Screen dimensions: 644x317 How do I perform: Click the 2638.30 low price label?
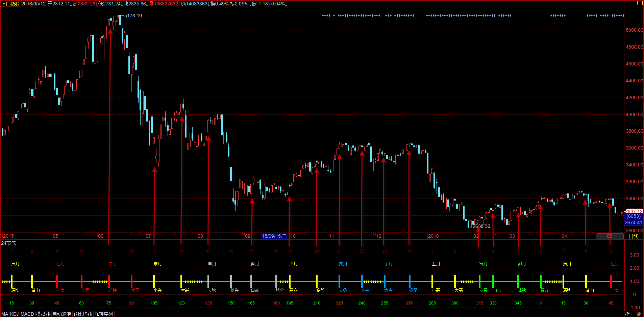(x=481, y=226)
